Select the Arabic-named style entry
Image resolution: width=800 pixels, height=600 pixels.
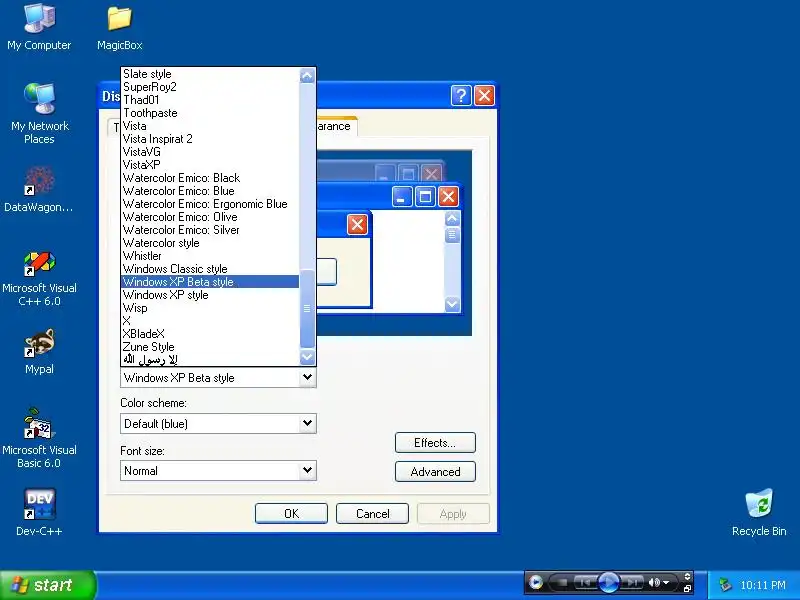(x=210, y=360)
